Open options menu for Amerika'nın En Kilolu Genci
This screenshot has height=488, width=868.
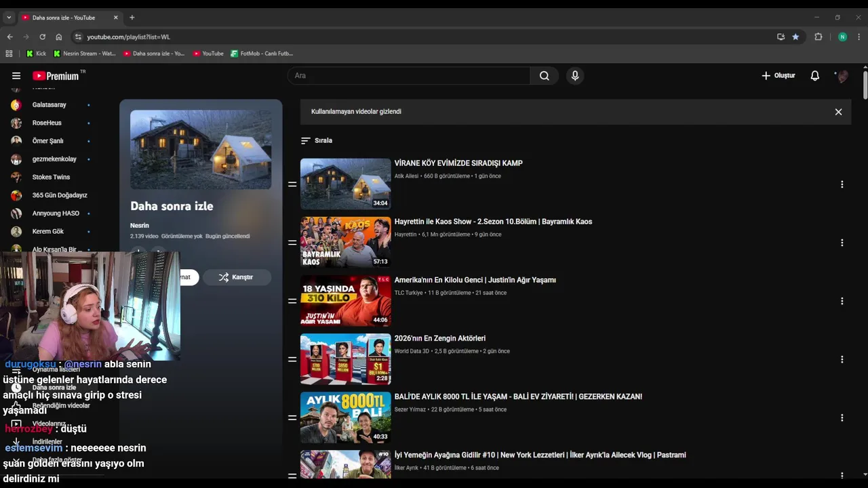842,301
